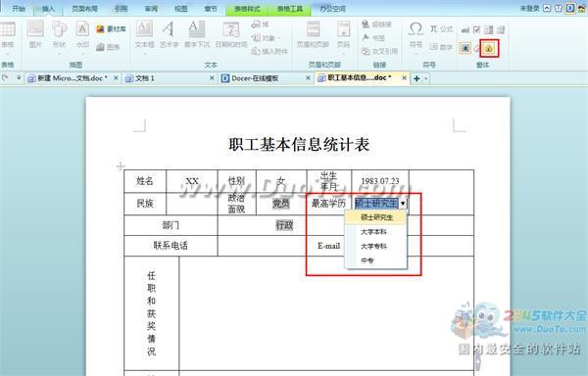Viewport: 588px width, 376px height.
Task: Switch to the 审阅 ribbon tab
Action: click(x=151, y=8)
